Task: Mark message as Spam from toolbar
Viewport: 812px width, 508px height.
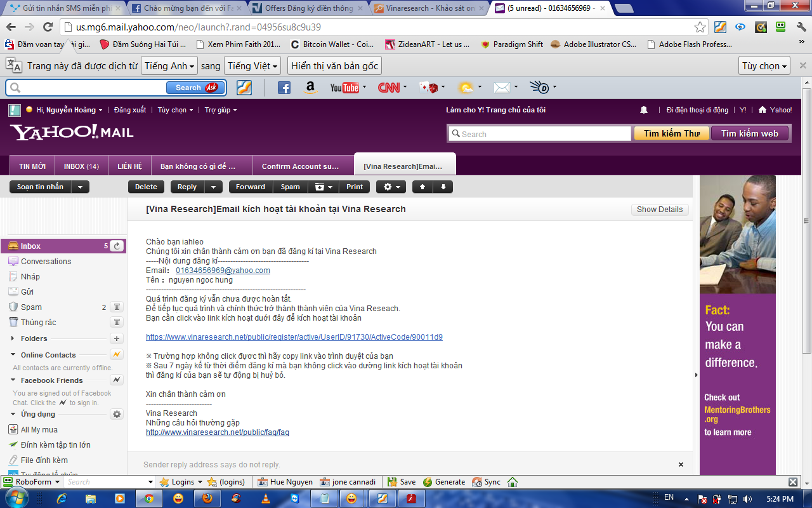Action: 291,187
